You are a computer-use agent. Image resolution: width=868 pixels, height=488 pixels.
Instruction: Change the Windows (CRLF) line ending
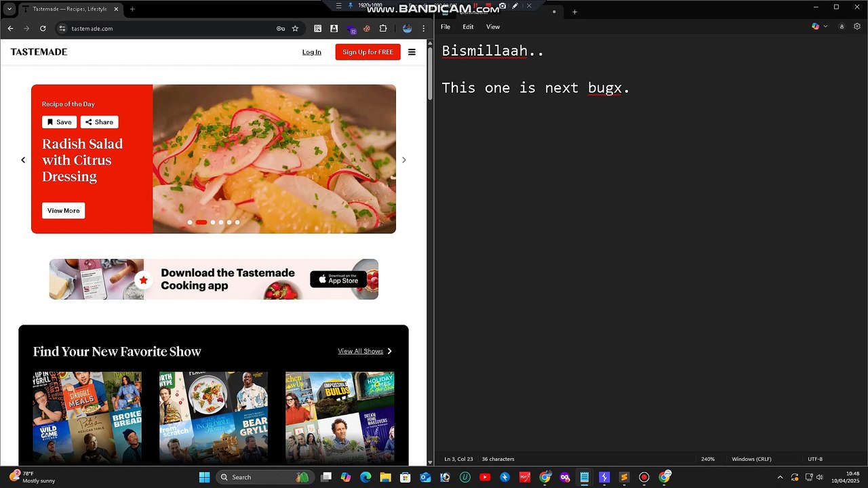click(x=751, y=459)
